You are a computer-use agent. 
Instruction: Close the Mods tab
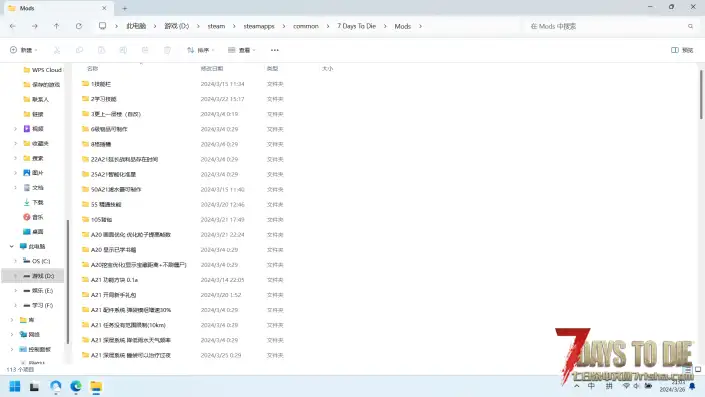pyautogui.click(x=104, y=8)
